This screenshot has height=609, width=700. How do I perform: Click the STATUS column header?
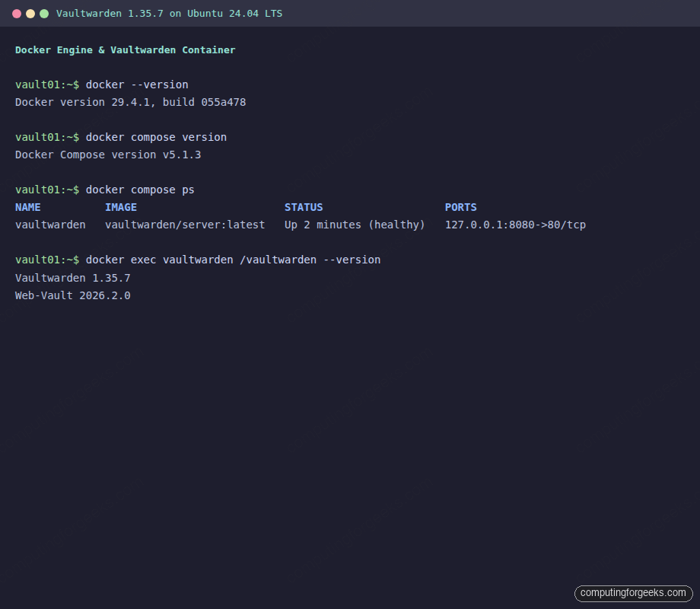coord(304,207)
